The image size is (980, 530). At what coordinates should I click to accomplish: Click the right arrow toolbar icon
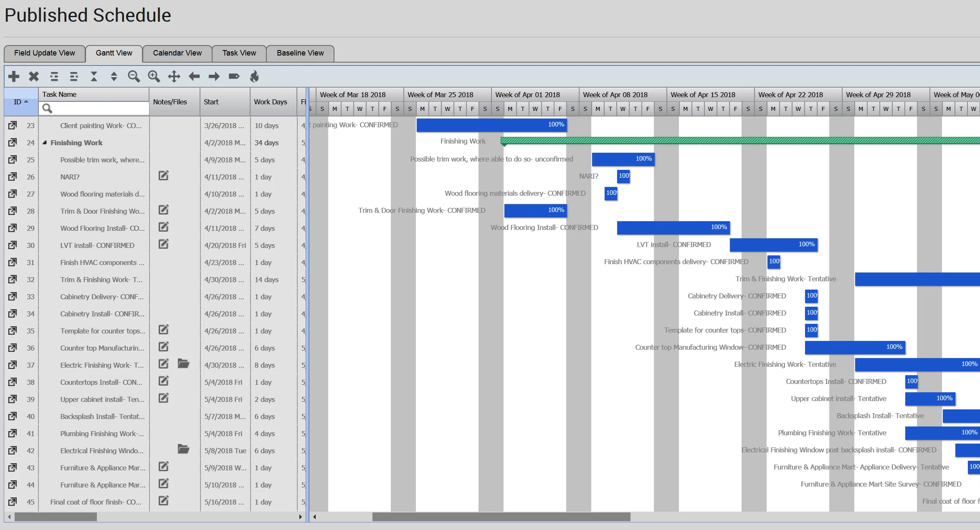[x=214, y=76]
